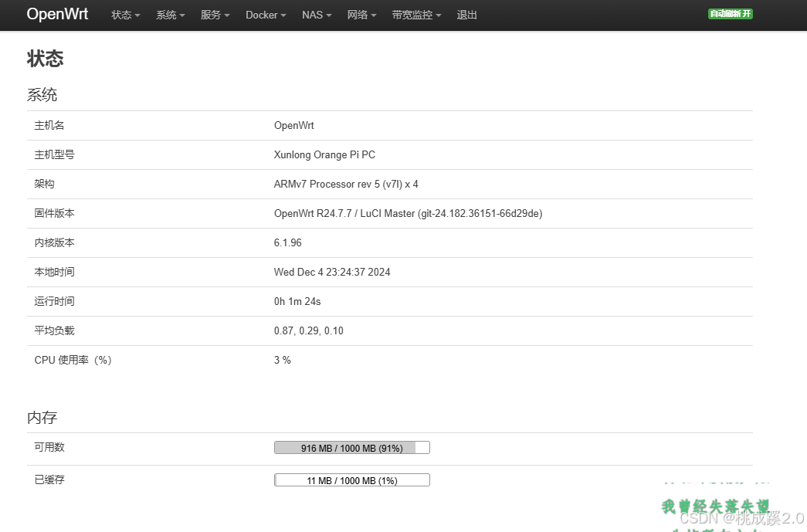Image resolution: width=807 pixels, height=532 pixels.
Task: Click the 主机型号 row label
Action: click(55, 155)
